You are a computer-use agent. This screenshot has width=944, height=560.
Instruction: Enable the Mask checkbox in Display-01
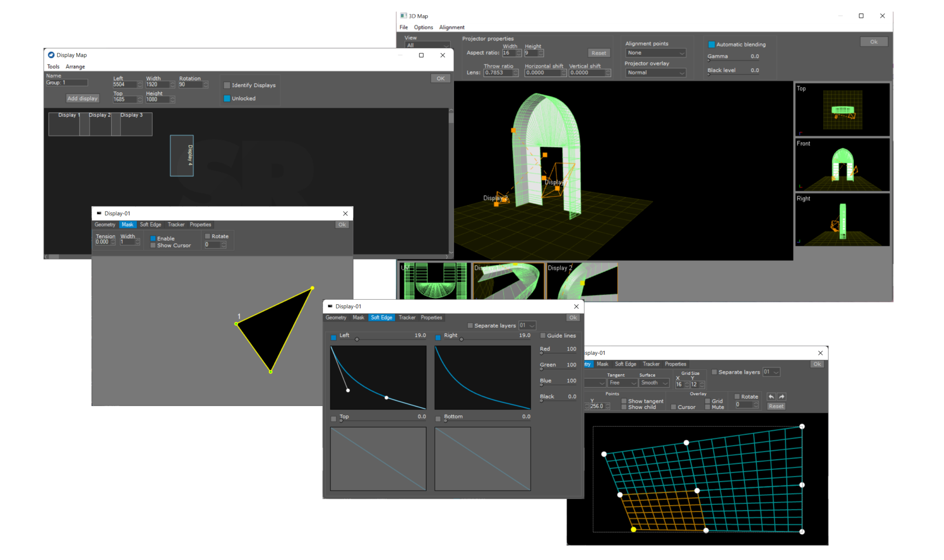click(x=153, y=238)
